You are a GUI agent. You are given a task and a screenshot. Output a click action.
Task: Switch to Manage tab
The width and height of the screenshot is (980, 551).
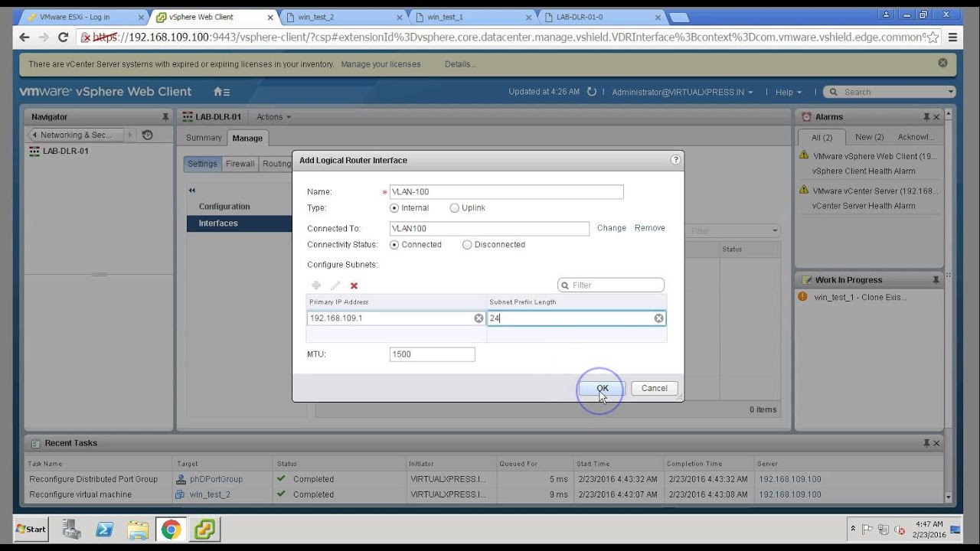[247, 138]
